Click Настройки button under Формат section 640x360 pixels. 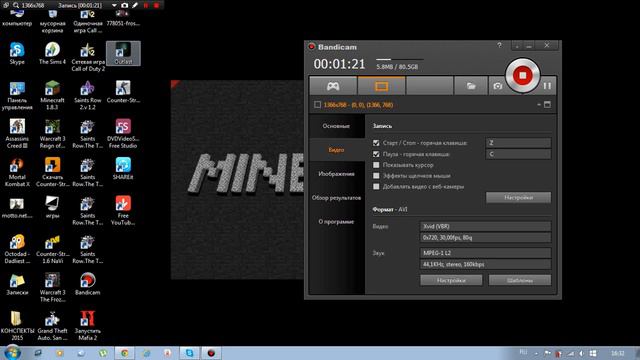coord(451,280)
